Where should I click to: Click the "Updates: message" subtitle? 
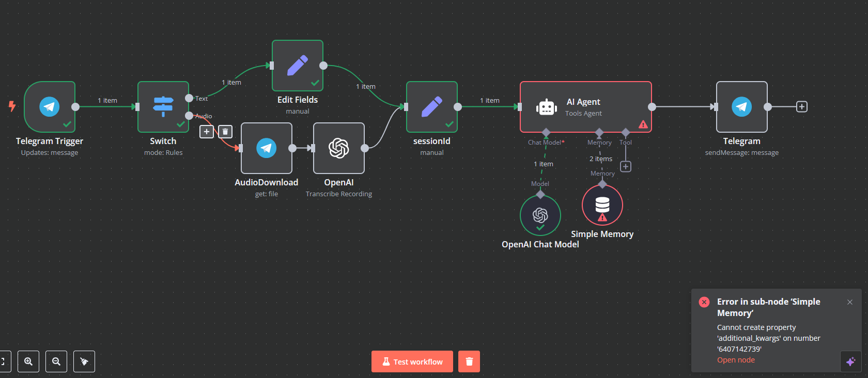point(50,153)
